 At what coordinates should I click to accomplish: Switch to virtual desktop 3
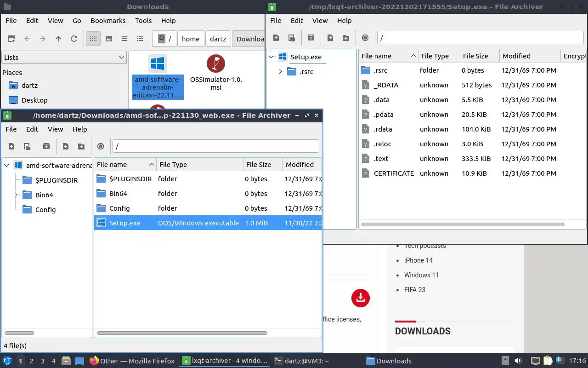coord(43,361)
